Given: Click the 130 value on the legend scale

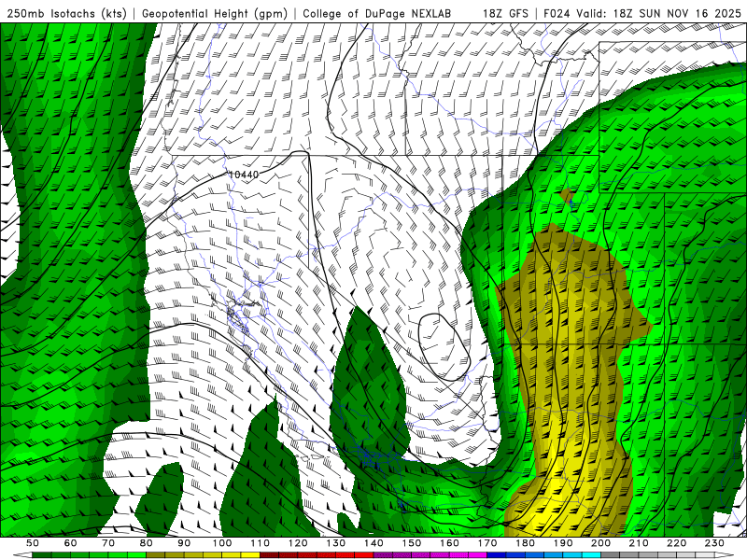Looking at the screenshot, I should tap(336, 543).
